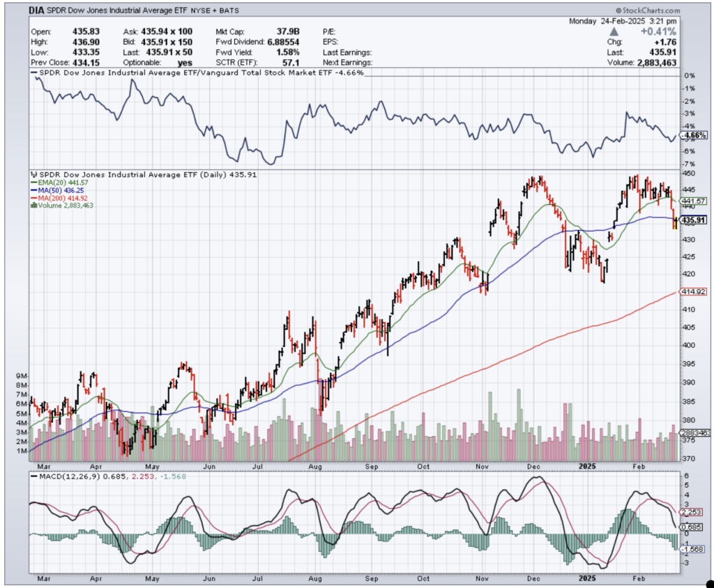
Task: Click the MA(50) 436.25 legend entry
Action: [x=57, y=190]
